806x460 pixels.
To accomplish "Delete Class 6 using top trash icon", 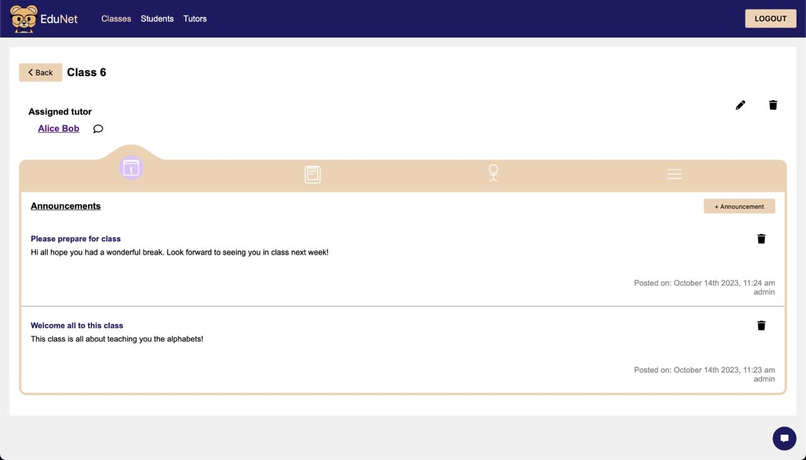I will 773,105.
